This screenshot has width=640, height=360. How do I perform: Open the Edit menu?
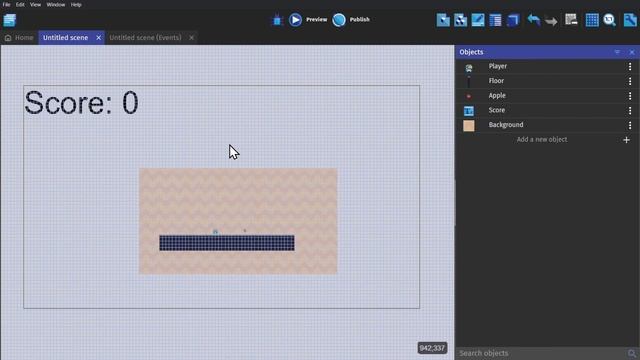pyautogui.click(x=20, y=4)
